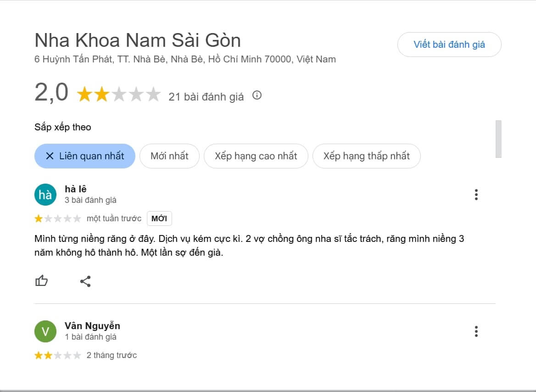Deselect the Liên quan nhất filter chip
The image size is (536, 392).
[85, 156]
